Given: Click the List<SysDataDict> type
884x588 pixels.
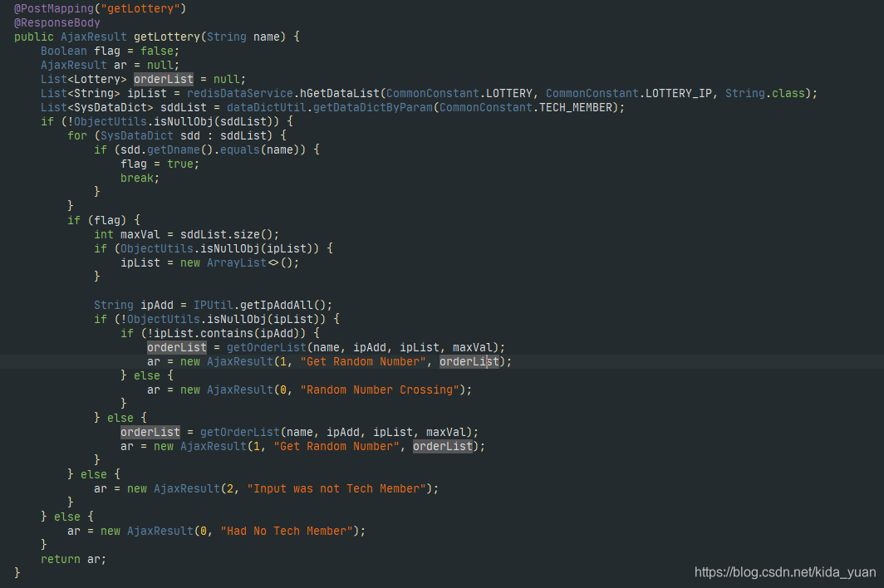Looking at the screenshot, I should coord(97,107).
